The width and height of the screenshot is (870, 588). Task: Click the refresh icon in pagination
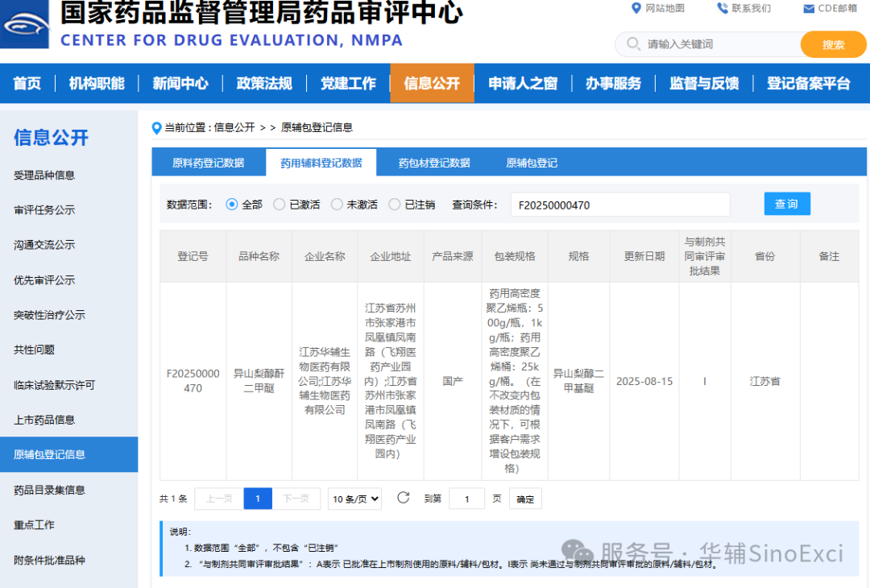[x=404, y=498]
